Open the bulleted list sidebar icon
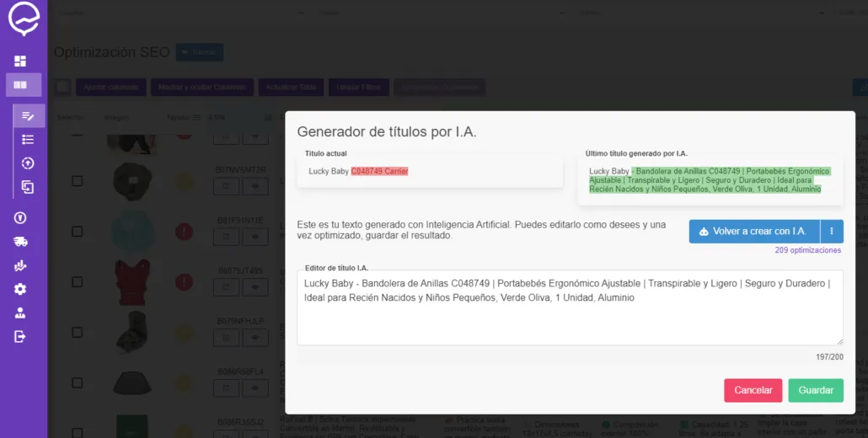The image size is (868, 438). click(28, 139)
